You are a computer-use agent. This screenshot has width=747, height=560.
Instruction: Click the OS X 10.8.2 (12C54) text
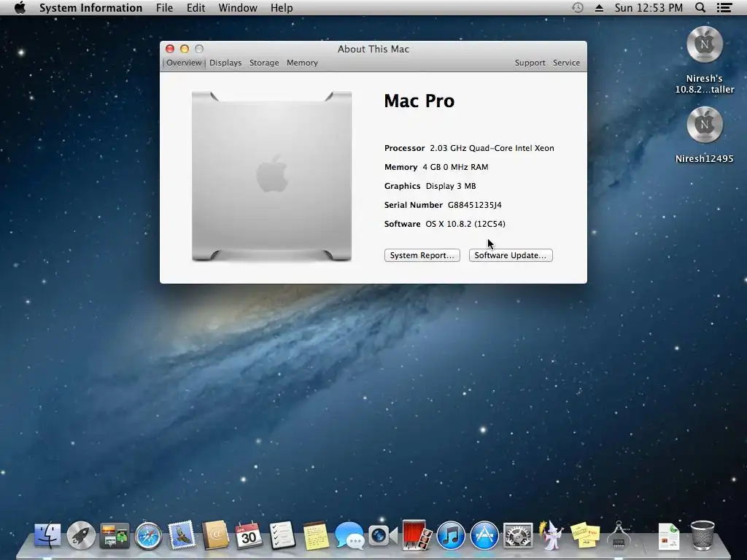[465, 224]
